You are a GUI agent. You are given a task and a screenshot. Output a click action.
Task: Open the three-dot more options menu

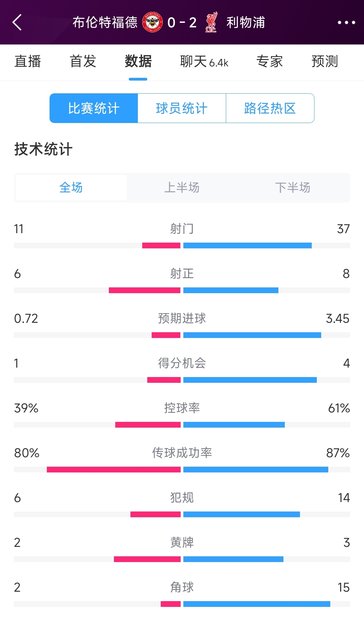pyautogui.click(x=346, y=23)
